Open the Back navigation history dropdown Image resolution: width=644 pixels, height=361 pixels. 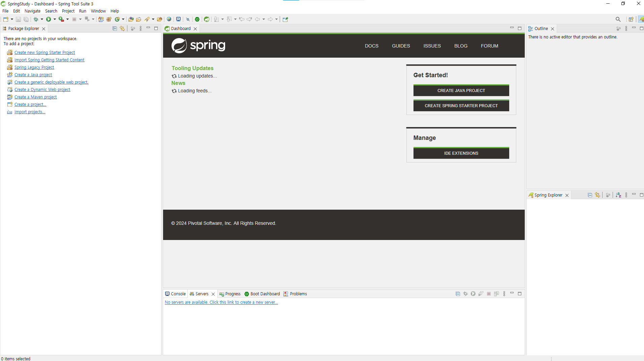click(264, 19)
